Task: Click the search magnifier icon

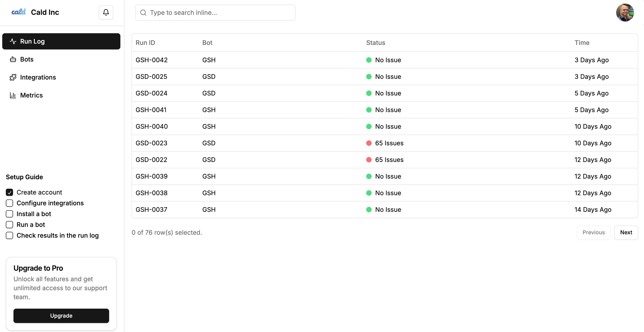Action: pos(143,13)
